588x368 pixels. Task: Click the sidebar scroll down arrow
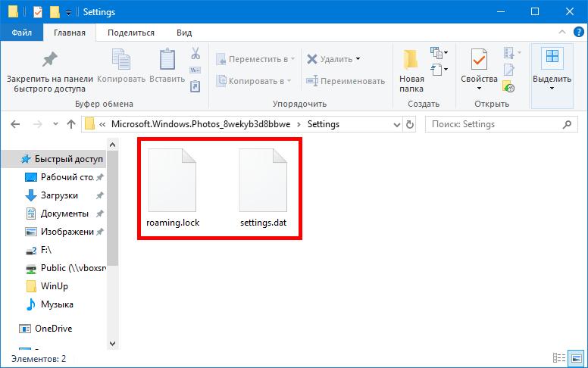(112, 343)
